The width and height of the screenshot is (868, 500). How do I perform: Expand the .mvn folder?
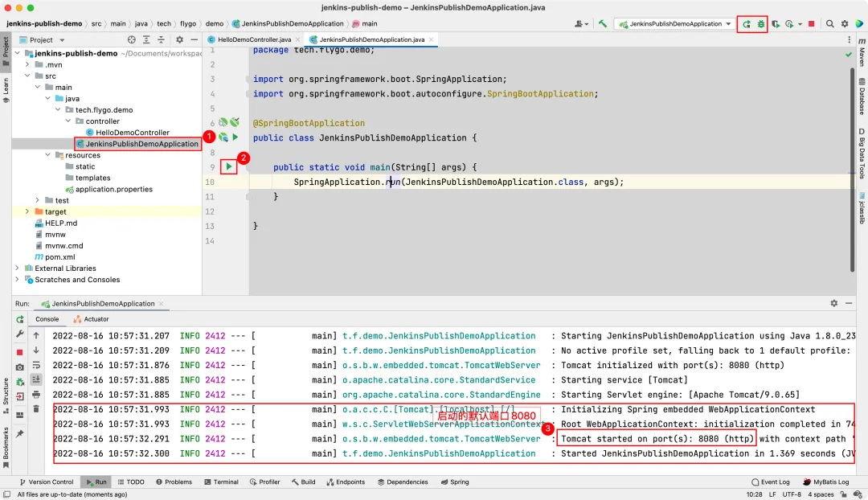point(27,64)
